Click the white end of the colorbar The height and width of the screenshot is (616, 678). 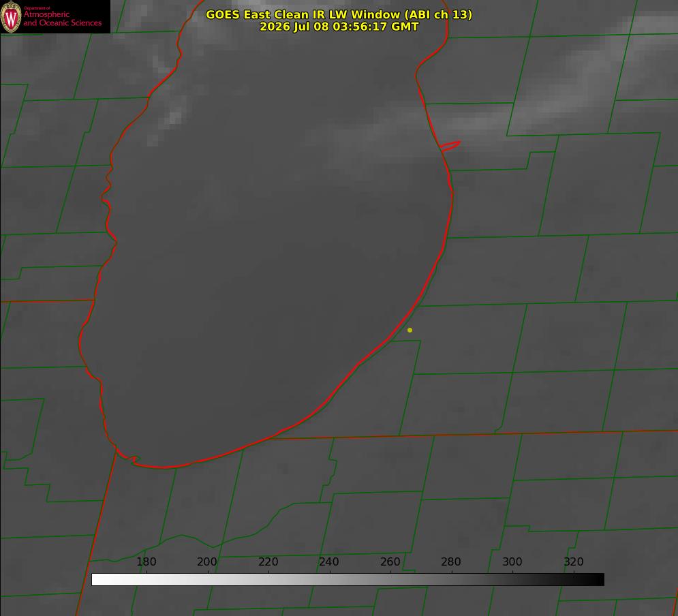99,580
